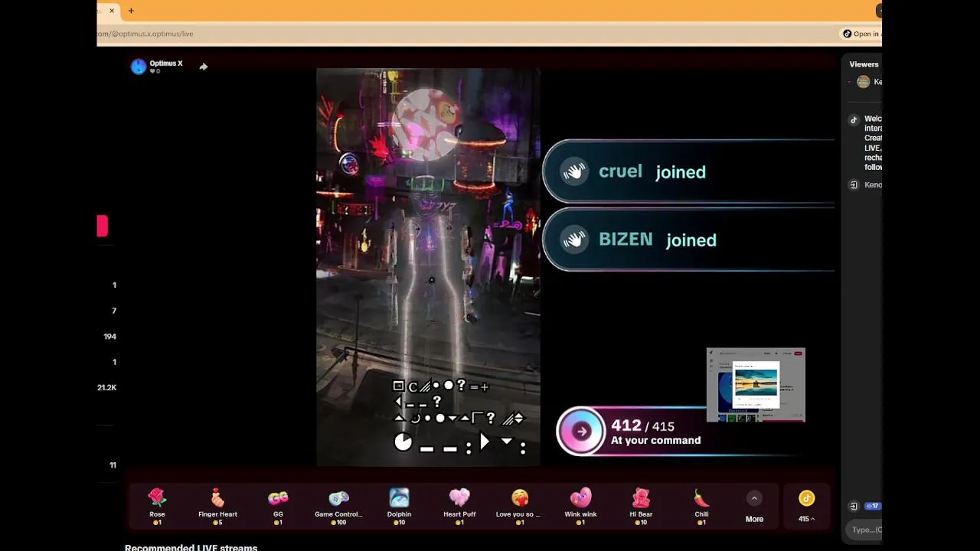Viewport: 980px width, 551px height.
Task: Close the current browser tab
Action: (112, 11)
